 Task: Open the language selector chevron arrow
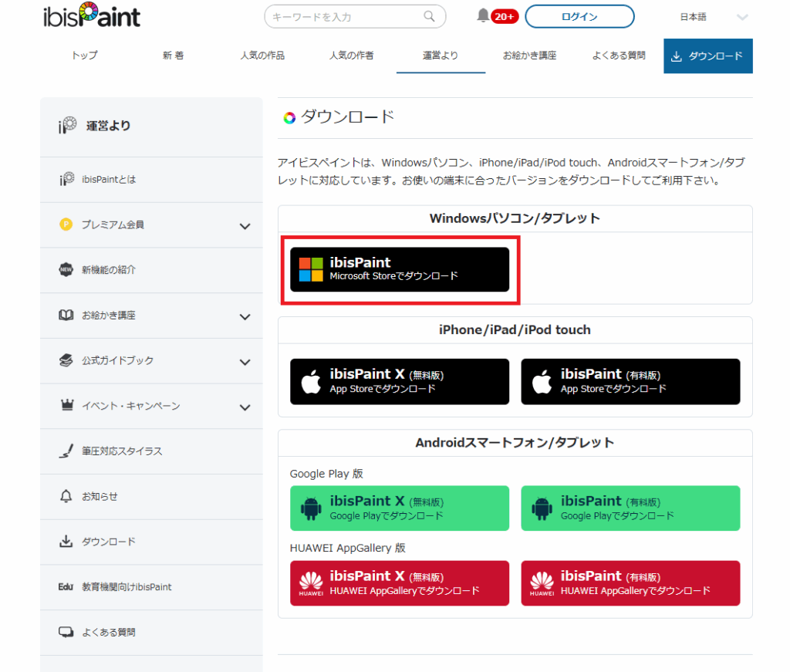[742, 17]
